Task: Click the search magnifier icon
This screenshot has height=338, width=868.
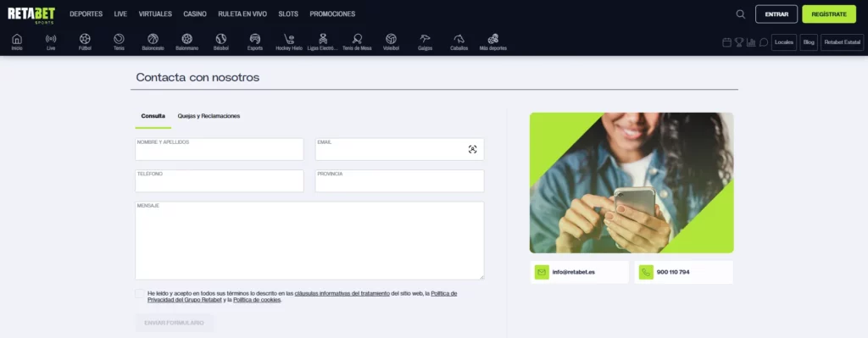Action: (x=741, y=14)
